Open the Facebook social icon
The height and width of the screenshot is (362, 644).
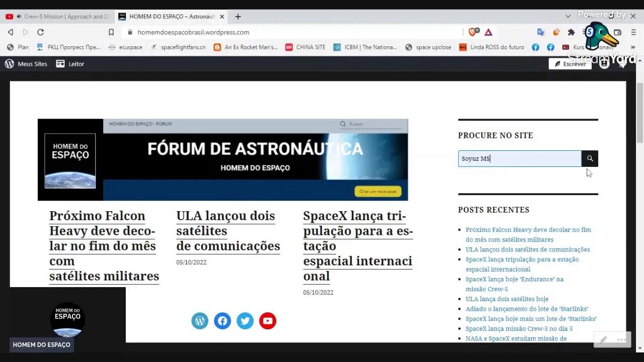pos(222,321)
